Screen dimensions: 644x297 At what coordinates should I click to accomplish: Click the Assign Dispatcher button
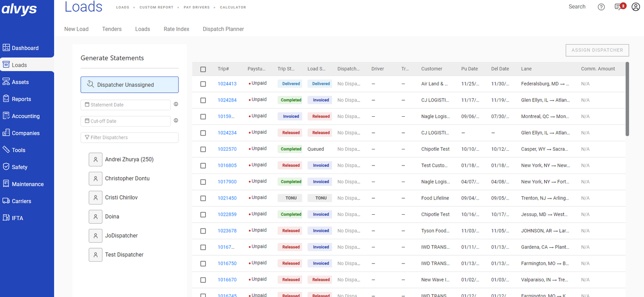pyautogui.click(x=597, y=50)
